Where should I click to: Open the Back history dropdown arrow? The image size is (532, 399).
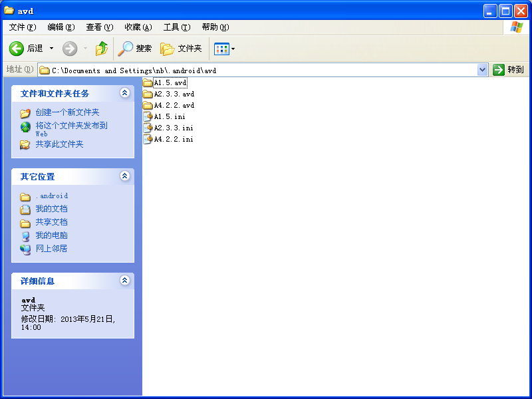click(x=52, y=49)
